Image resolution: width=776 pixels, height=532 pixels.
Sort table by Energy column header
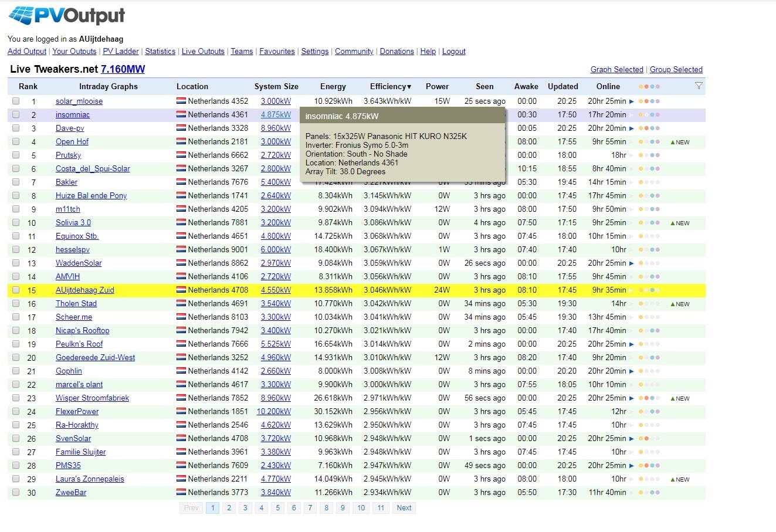point(333,86)
